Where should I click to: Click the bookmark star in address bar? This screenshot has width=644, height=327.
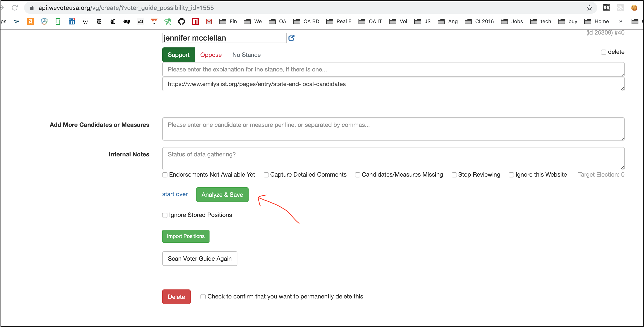(x=589, y=8)
